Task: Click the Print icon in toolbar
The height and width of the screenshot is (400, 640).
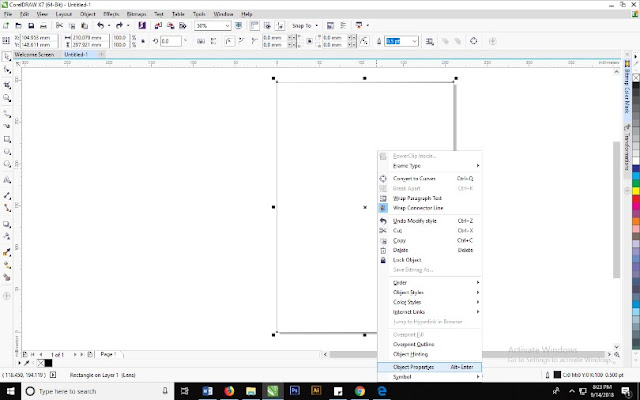Action: tap(43, 26)
